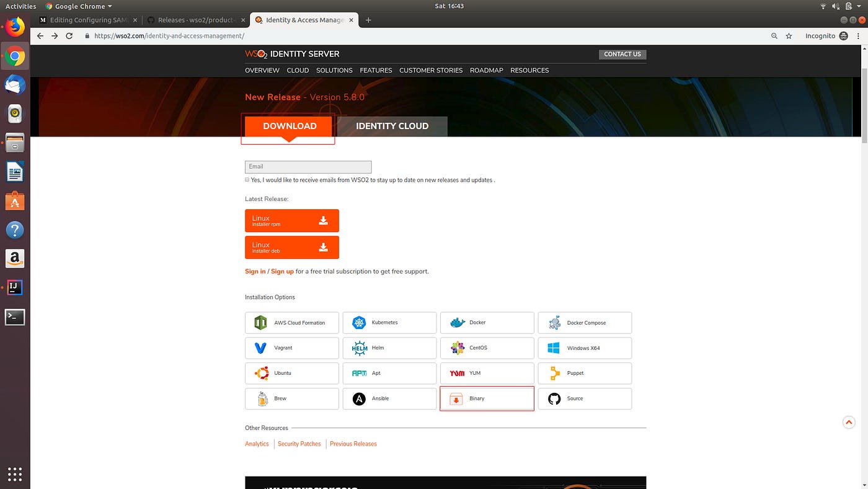This screenshot has width=868, height=489.
Task: Check the receive emails from WSO2 box
Action: tap(247, 180)
